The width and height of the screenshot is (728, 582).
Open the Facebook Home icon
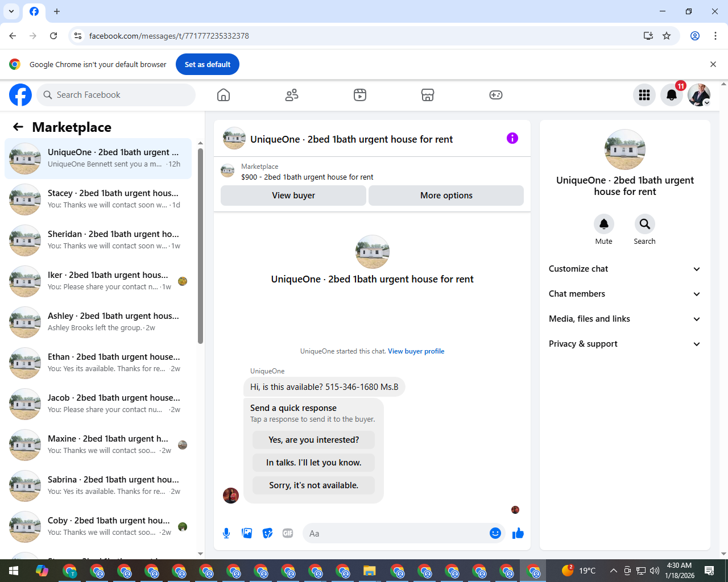224,95
